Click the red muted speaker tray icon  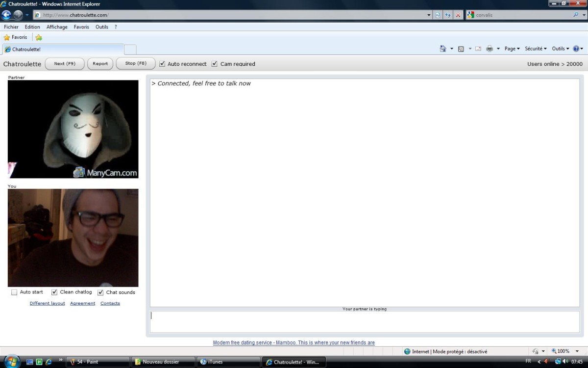(x=547, y=362)
